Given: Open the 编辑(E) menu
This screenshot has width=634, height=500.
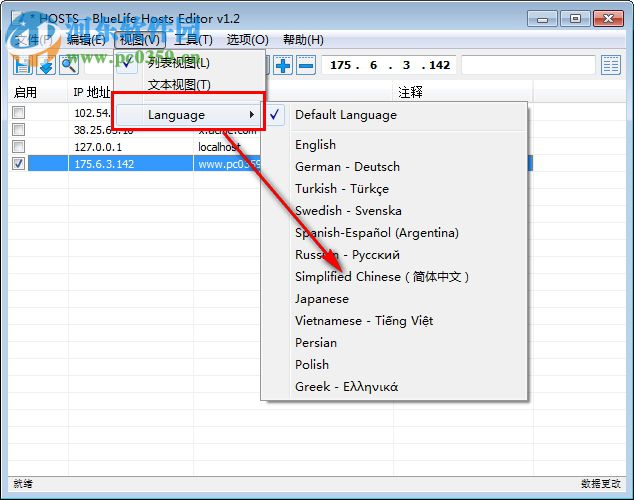Looking at the screenshot, I should 86,40.
